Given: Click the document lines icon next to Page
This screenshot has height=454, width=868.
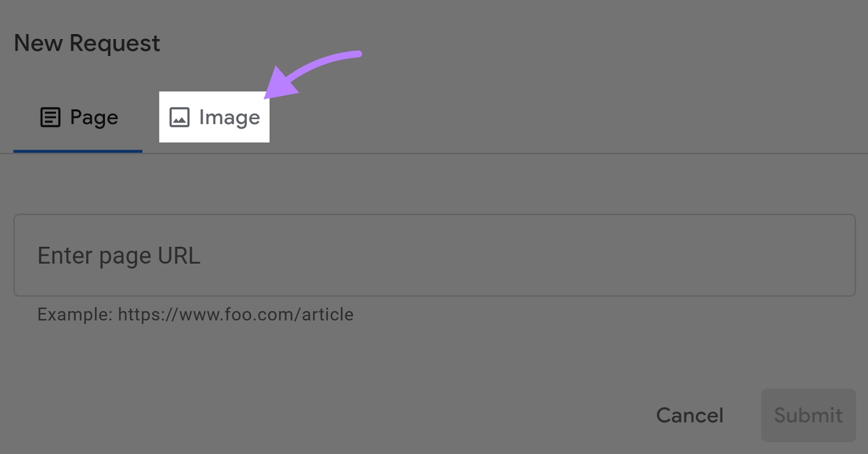Looking at the screenshot, I should coord(50,117).
